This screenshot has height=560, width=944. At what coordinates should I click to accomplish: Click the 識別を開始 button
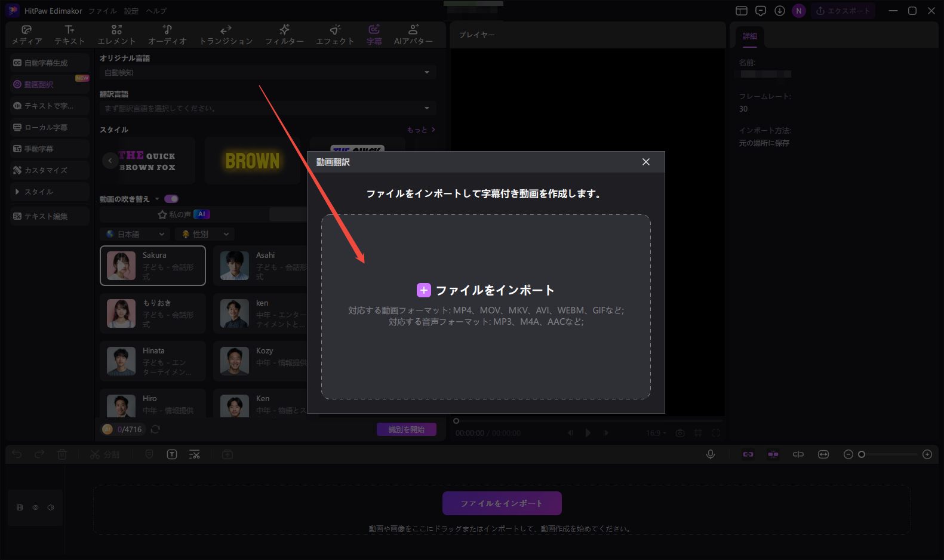pos(407,429)
